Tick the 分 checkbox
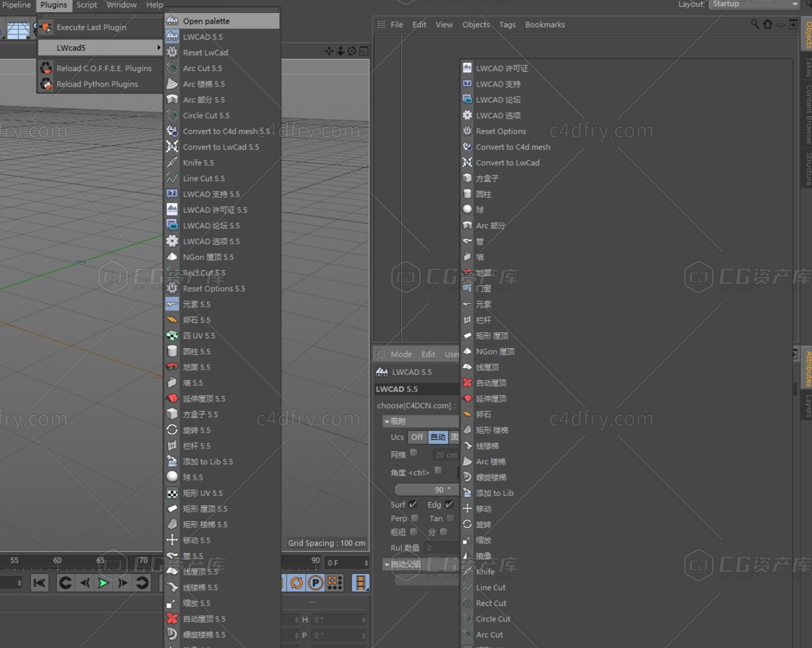 (x=444, y=532)
